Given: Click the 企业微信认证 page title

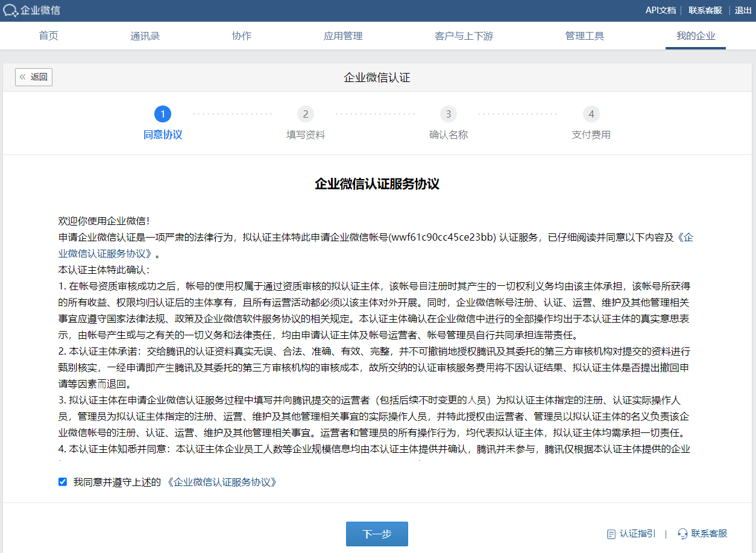Looking at the screenshot, I should click(x=377, y=77).
